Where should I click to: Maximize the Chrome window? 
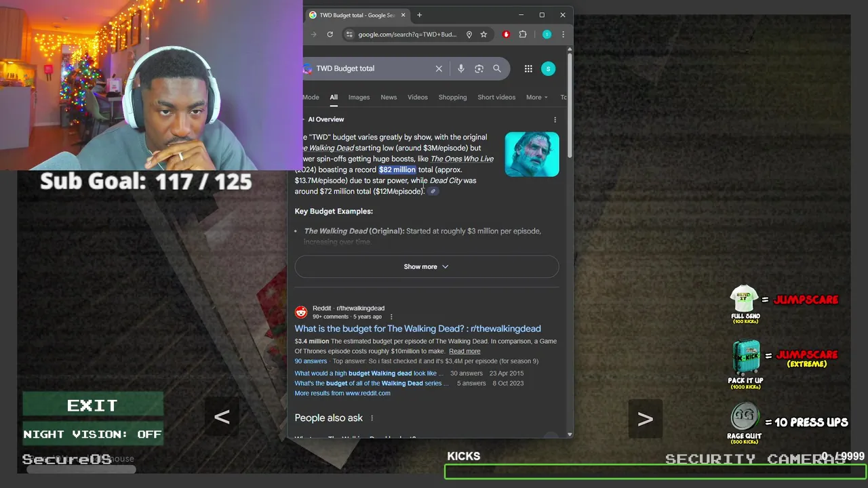[542, 15]
